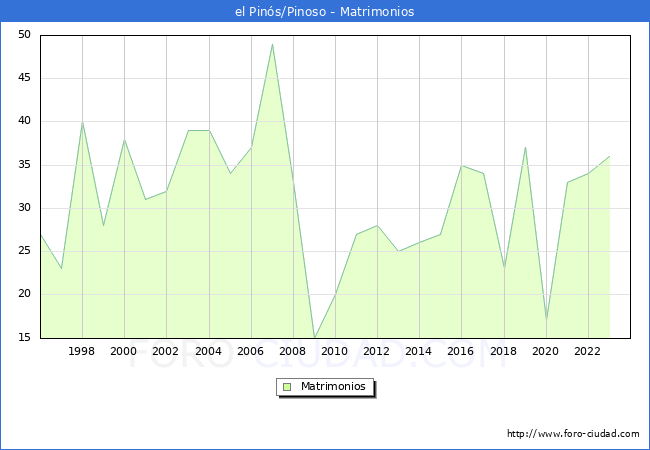This screenshot has width=650, height=450.
Task: Click the 1998 peak data point at 40
Action: (82, 122)
